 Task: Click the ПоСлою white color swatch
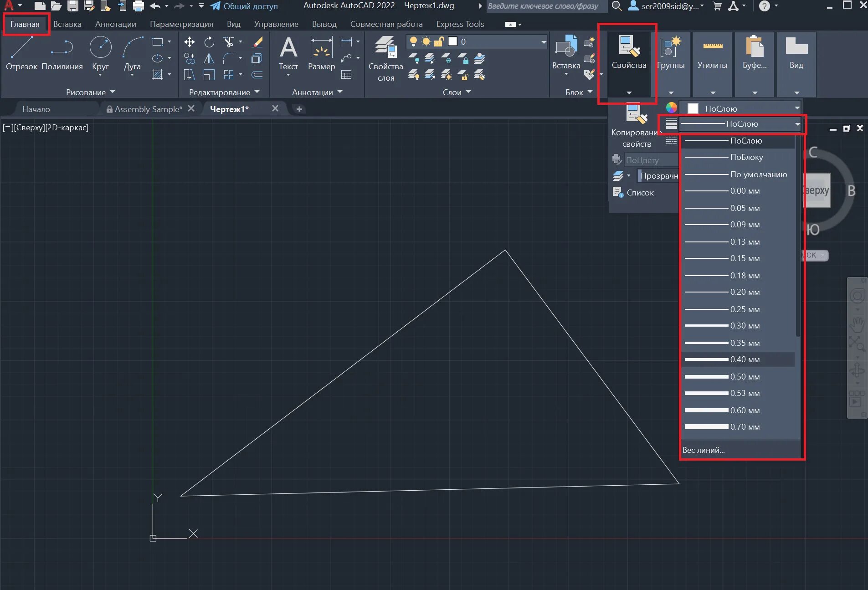pyautogui.click(x=693, y=108)
